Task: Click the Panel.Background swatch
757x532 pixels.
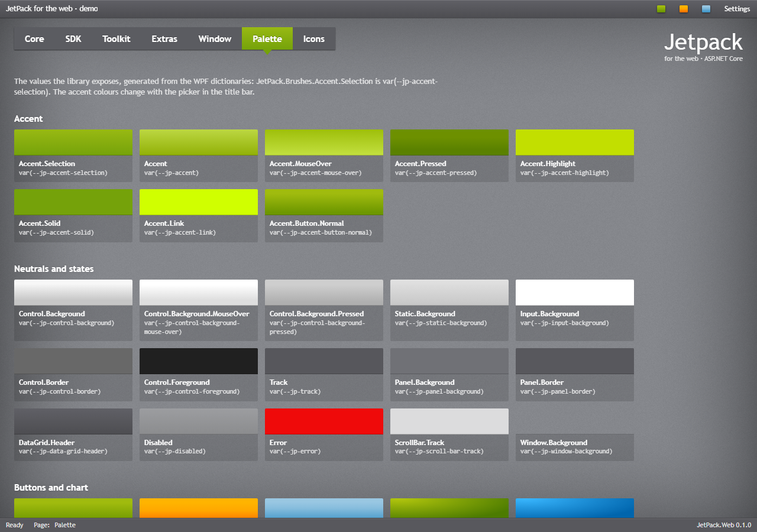Action: 449,361
